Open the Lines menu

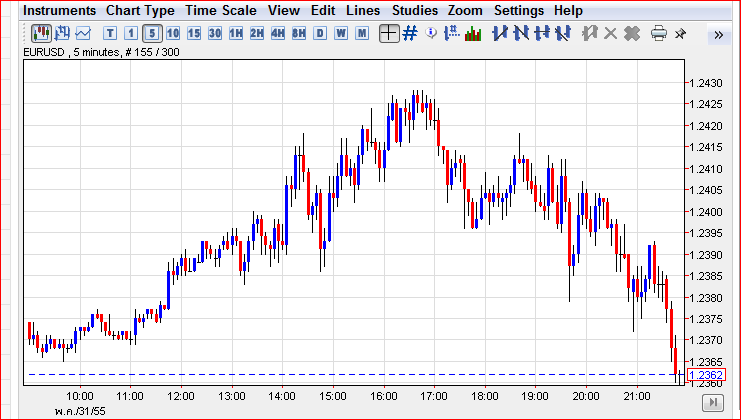363,10
